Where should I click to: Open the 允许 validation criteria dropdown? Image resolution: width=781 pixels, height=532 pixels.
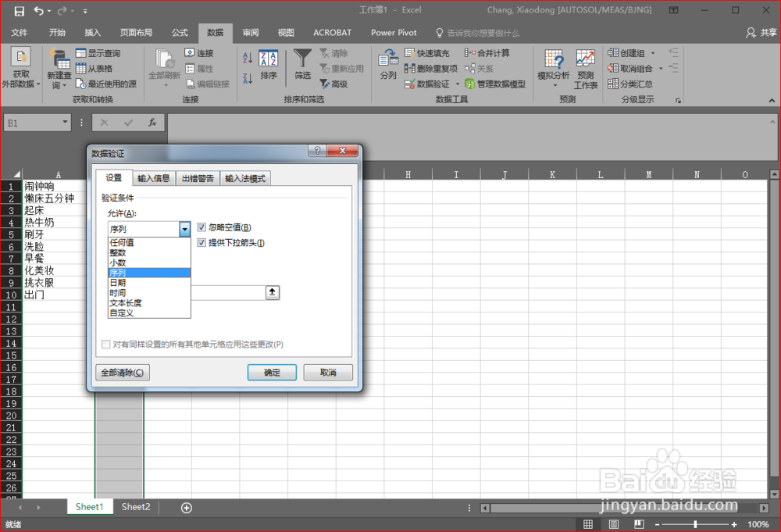click(x=184, y=228)
